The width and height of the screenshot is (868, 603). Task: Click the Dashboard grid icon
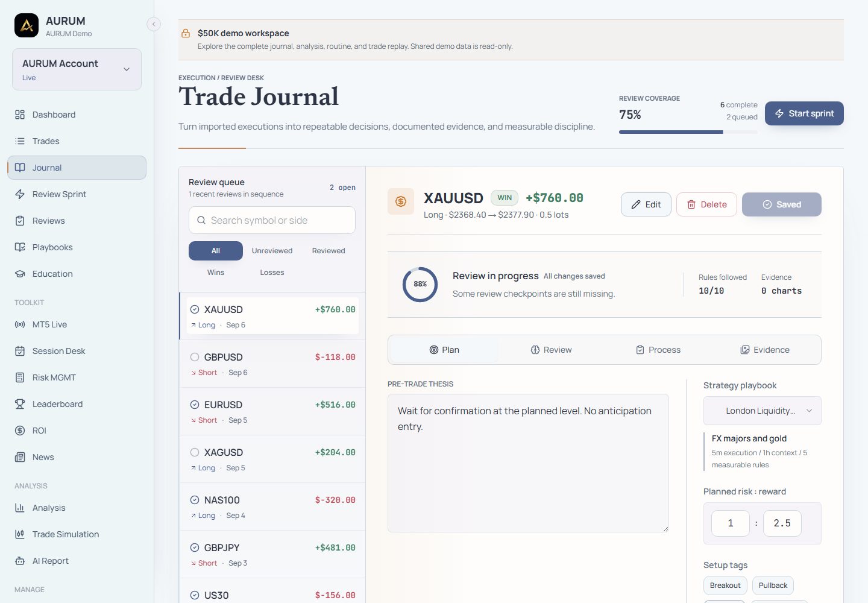click(20, 115)
